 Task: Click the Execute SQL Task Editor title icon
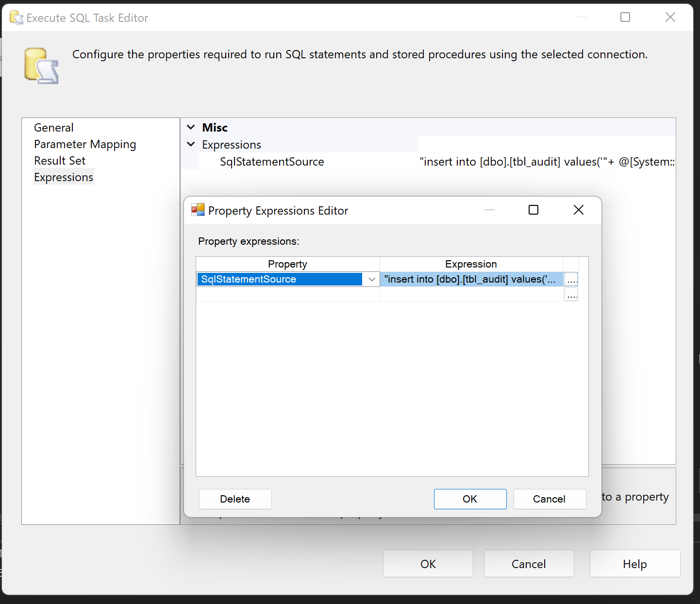[16, 18]
